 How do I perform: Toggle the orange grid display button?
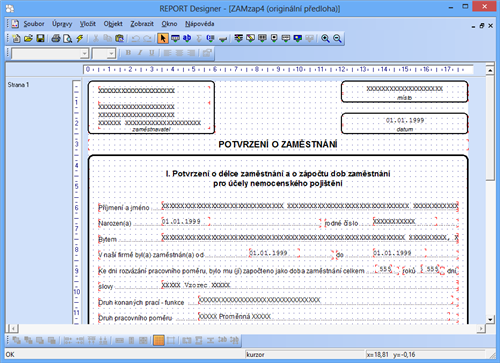pos(159,340)
